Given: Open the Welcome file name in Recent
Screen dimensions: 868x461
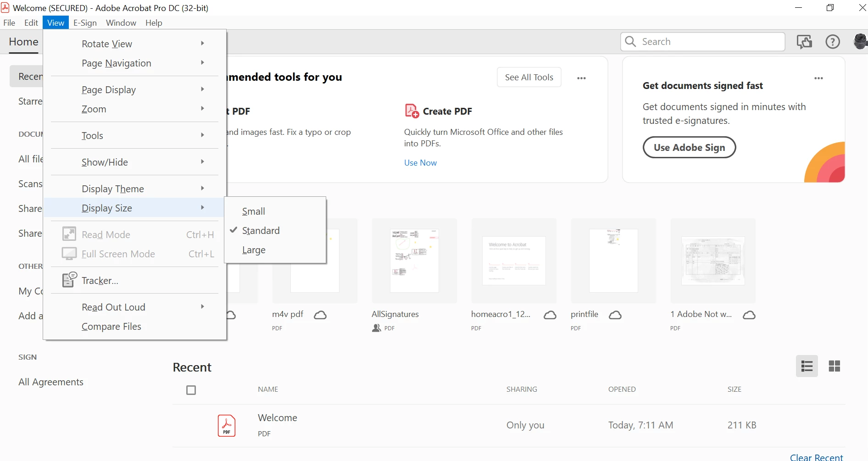Looking at the screenshot, I should click(x=278, y=417).
